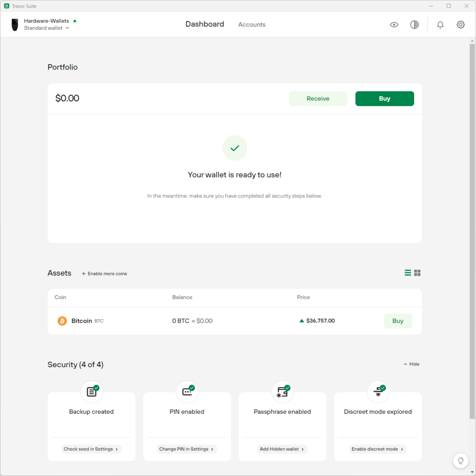Click the 0 BTC balance value
This screenshot has width=476, height=476.
[x=181, y=321]
